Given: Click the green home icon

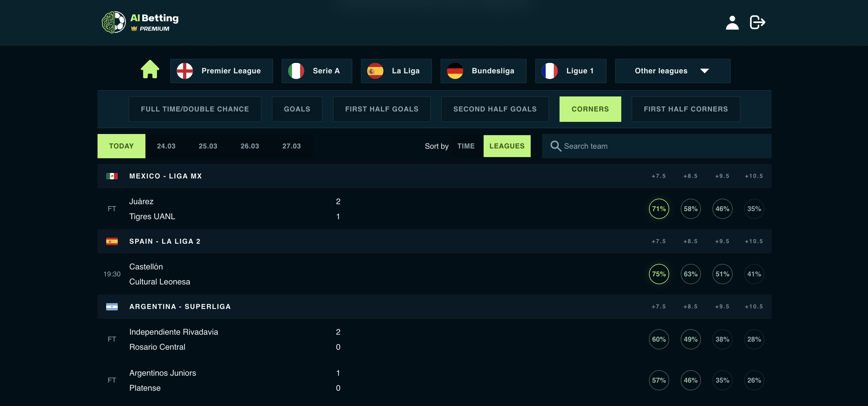Looking at the screenshot, I should [x=150, y=70].
